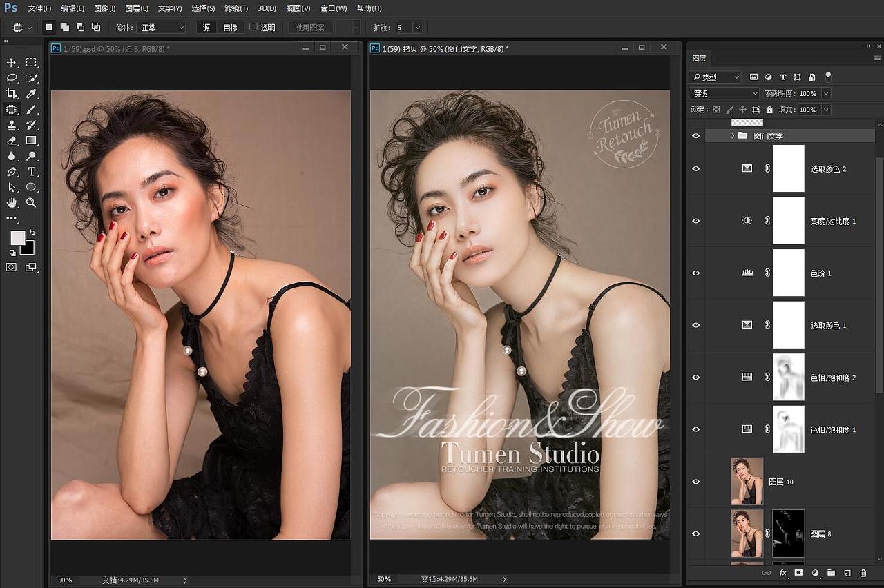The width and height of the screenshot is (884, 588).
Task: Select the Blur tool
Action: [11, 156]
